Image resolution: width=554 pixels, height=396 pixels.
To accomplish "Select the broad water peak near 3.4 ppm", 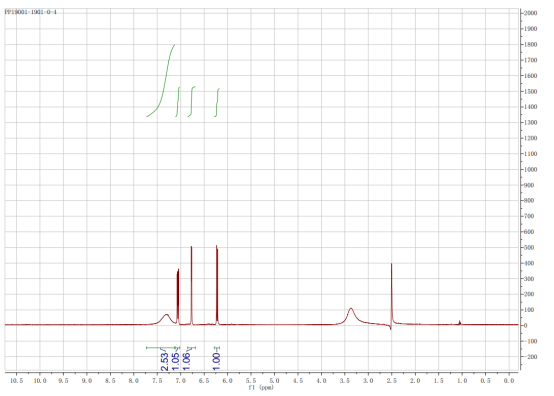I will (x=350, y=316).
